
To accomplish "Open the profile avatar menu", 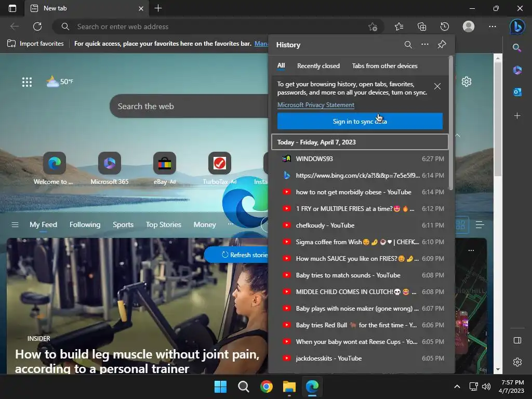I will 469,26.
